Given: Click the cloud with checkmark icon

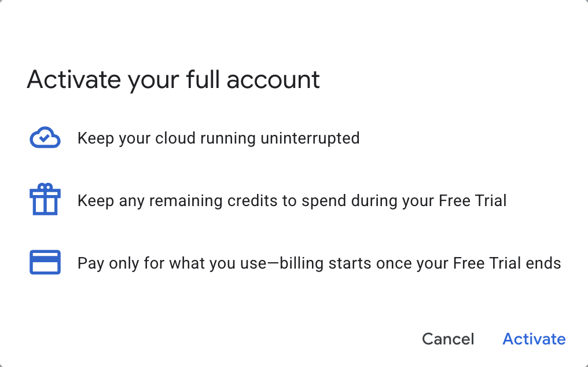Looking at the screenshot, I should (45, 138).
